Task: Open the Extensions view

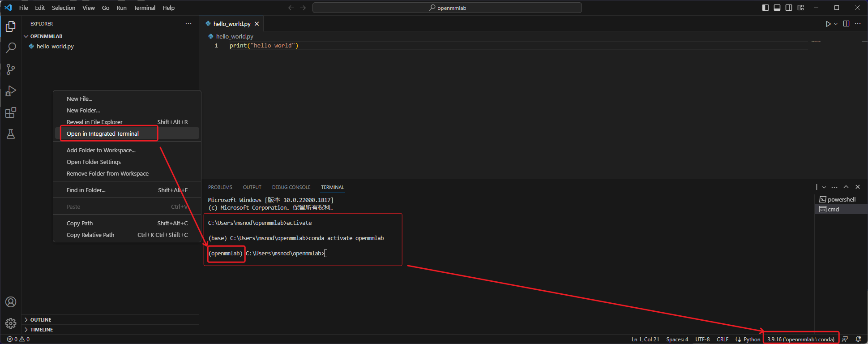Action: pyautogui.click(x=11, y=112)
